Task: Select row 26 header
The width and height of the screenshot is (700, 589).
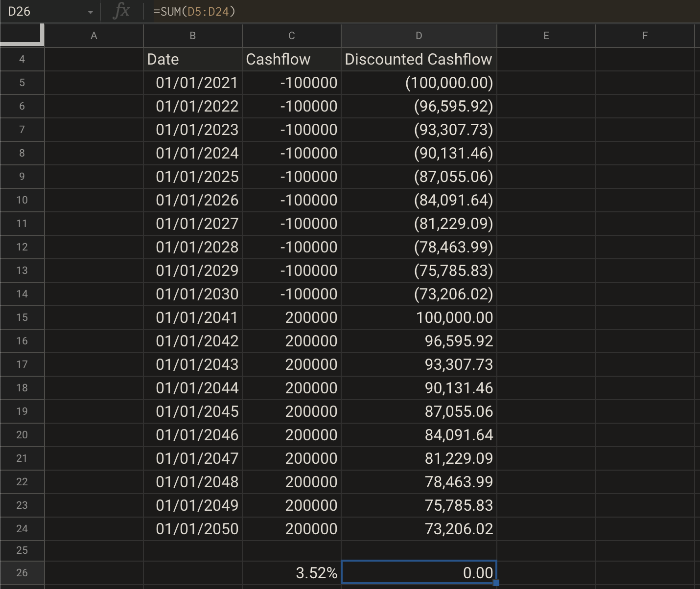Action: coord(22,572)
